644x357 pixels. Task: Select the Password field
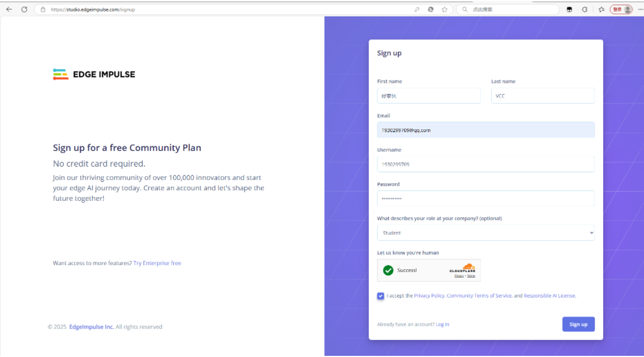[x=486, y=198]
